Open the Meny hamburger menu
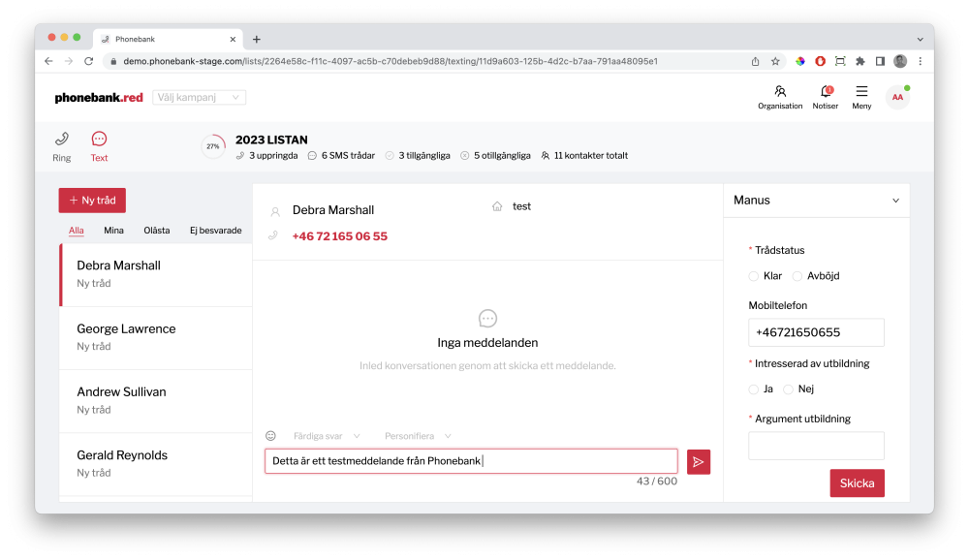The image size is (969, 560). tap(861, 92)
